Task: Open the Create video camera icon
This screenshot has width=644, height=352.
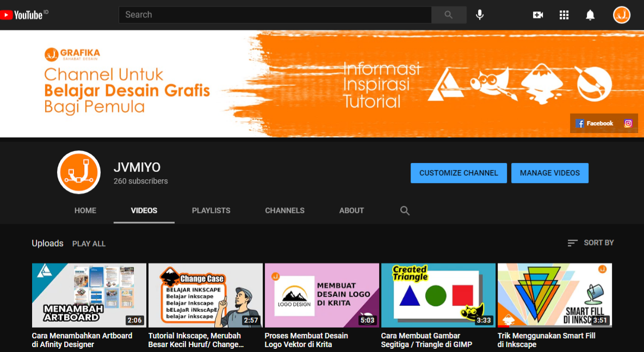Action: tap(538, 15)
